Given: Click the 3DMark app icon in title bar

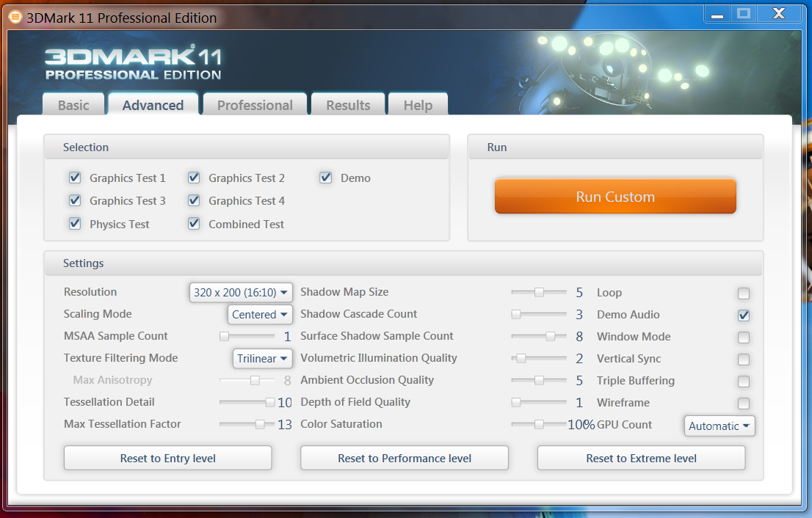Looking at the screenshot, I should pos(15,18).
